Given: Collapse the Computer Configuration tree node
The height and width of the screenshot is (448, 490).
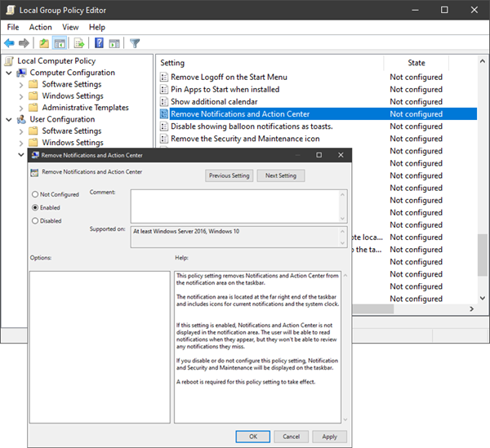Looking at the screenshot, I should click(9, 73).
